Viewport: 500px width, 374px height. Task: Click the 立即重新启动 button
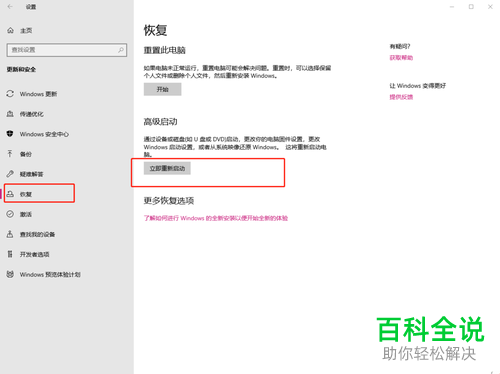(167, 168)
